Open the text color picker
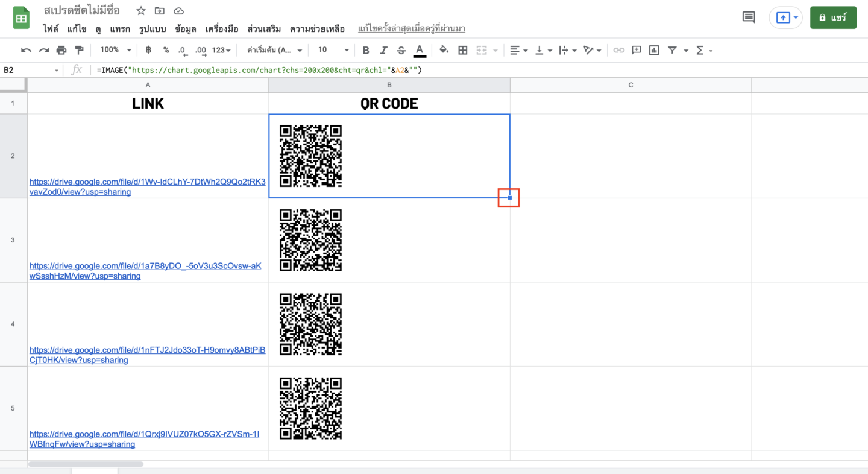Screen dimensions: 868x474 point(420,50)
